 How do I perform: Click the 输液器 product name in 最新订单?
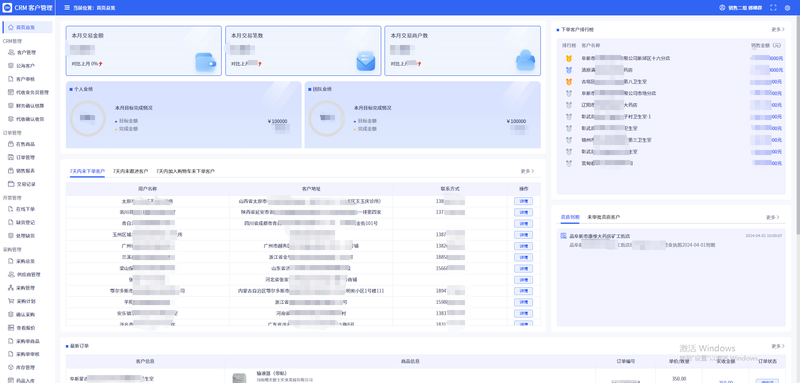coord(271,373)
